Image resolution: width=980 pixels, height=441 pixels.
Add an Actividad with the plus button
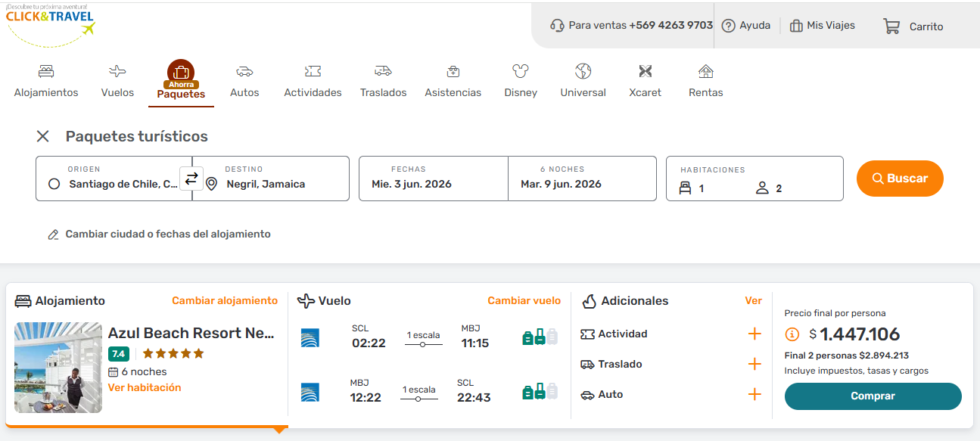coord(754,334)
